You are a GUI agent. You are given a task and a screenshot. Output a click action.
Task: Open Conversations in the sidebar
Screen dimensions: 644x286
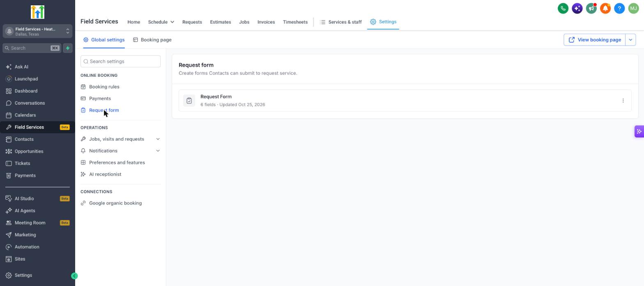pos(37,103)
